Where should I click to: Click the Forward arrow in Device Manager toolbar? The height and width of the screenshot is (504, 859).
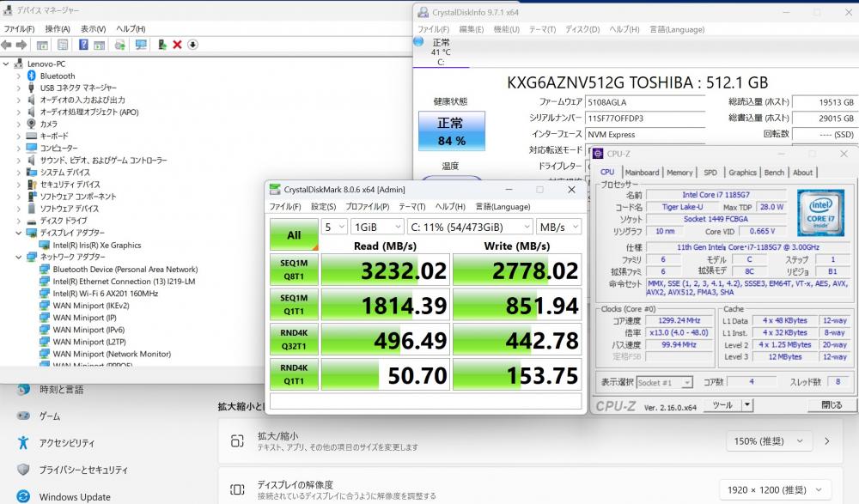(21, 45)
